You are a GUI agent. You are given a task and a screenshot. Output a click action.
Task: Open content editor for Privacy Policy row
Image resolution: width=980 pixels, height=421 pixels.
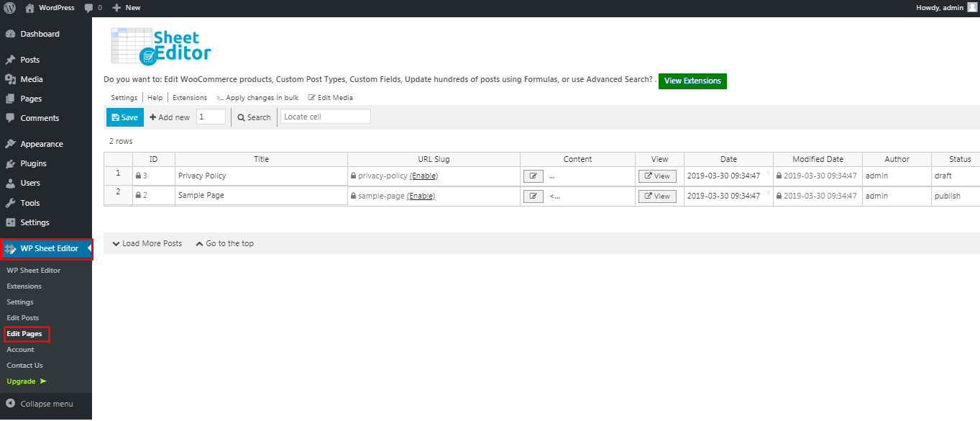point(533,176)
